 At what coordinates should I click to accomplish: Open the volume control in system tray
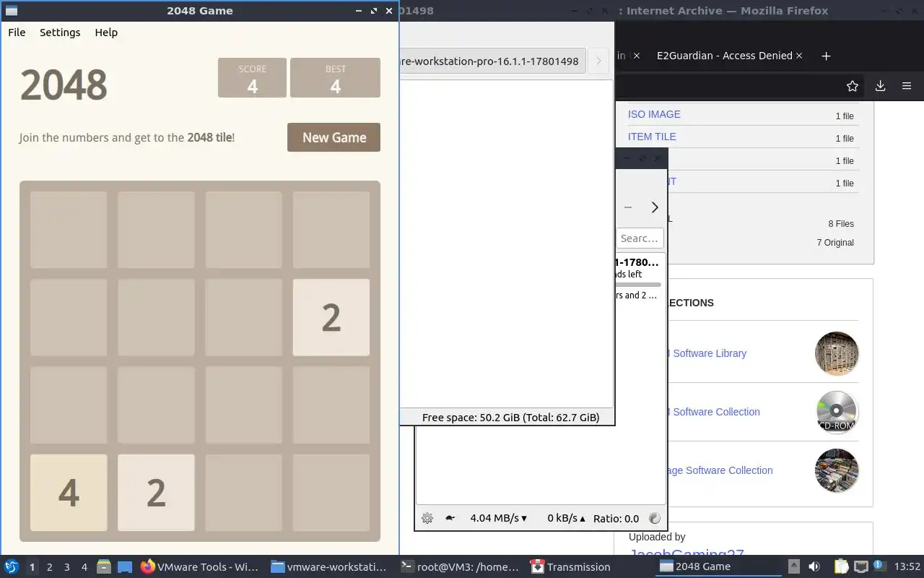[x=814, y=566]
